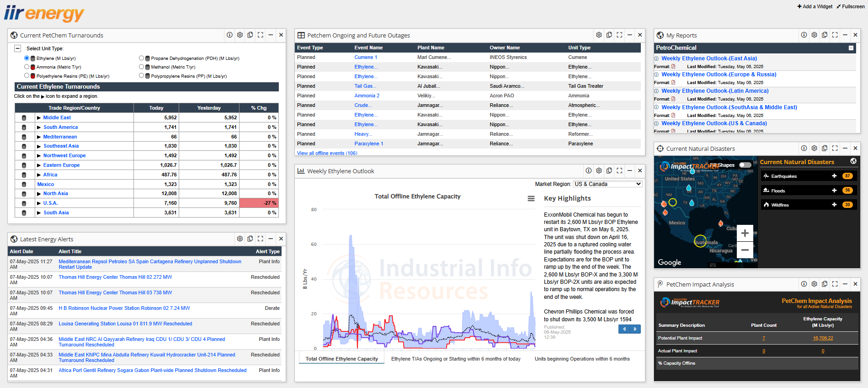Viewport: 868px width, 388px height.
Task: Open PetChem Impact Analysis settings gear
Action: click(814, 284)
